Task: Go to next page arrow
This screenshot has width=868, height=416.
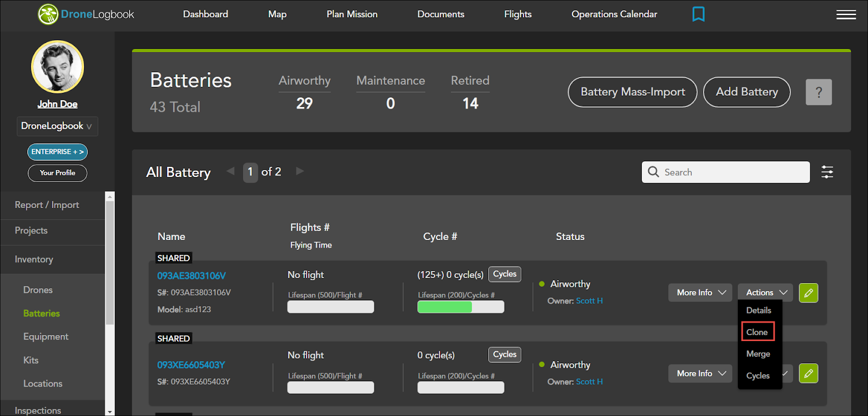Action: coord(299,171)
